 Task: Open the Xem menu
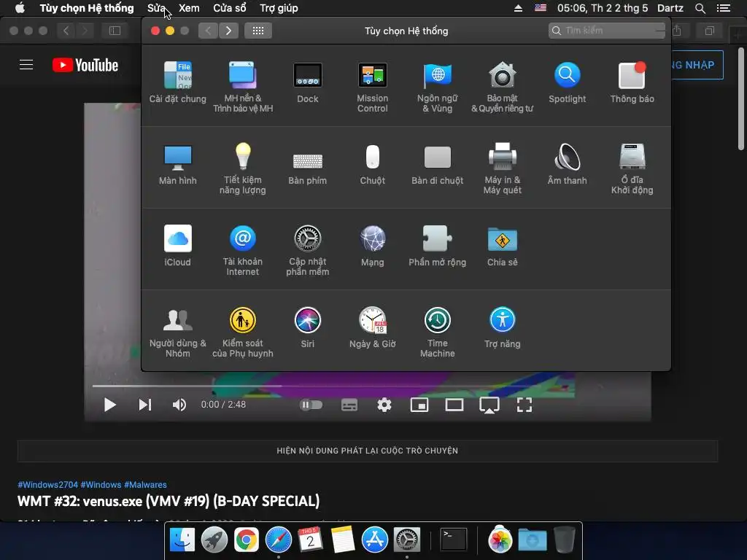[189, 8]
